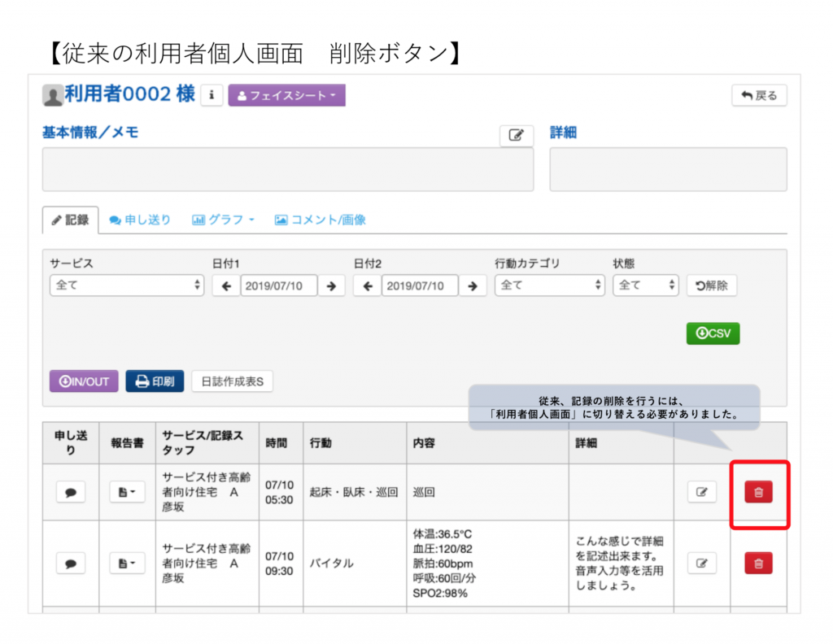
Task: Open the 行動カテゴリ dropdown
Action: coord(549,285)
